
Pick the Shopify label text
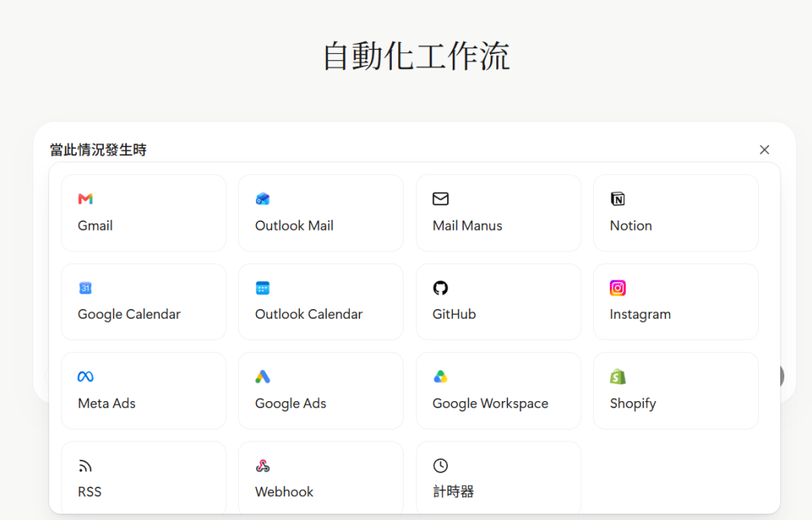(x=633, y=403)
